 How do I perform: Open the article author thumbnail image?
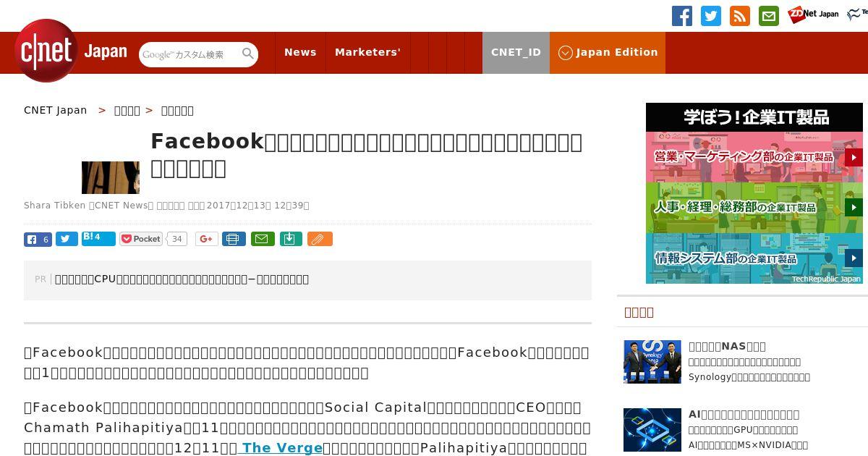(111, 177)
